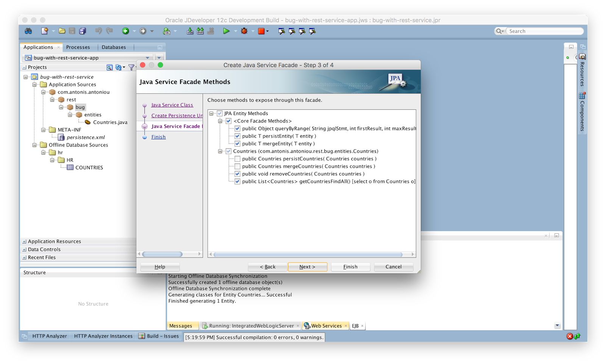
Task: Click the New file gallery icon
Action: pyautogui.click(x=45, y=31)
